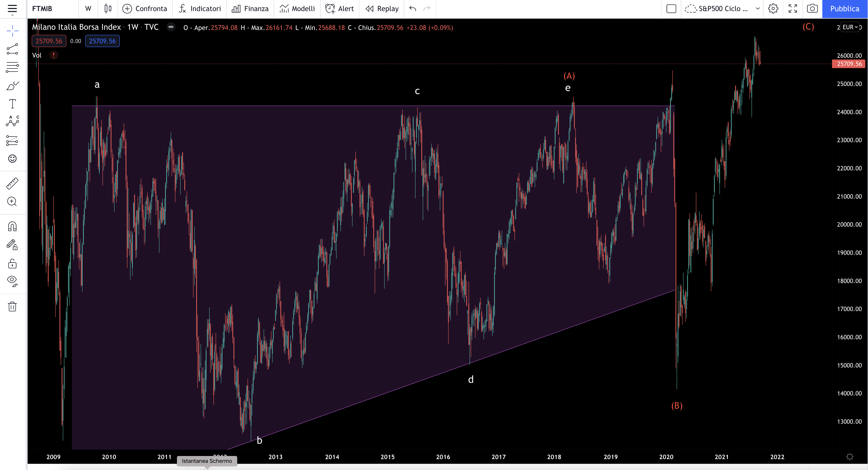Click the Confronta compare symbol button

[x=145, y=9]
